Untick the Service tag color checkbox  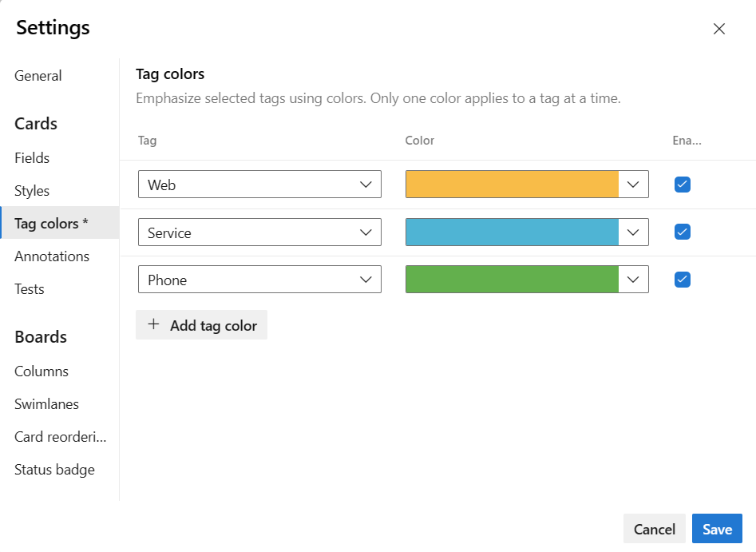(683, 232)
